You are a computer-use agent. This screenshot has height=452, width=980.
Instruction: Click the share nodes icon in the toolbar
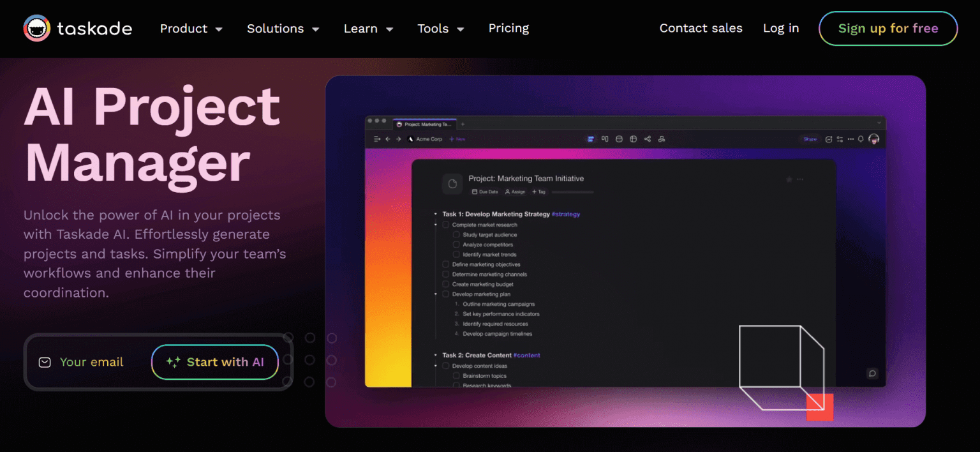point(648,139)
